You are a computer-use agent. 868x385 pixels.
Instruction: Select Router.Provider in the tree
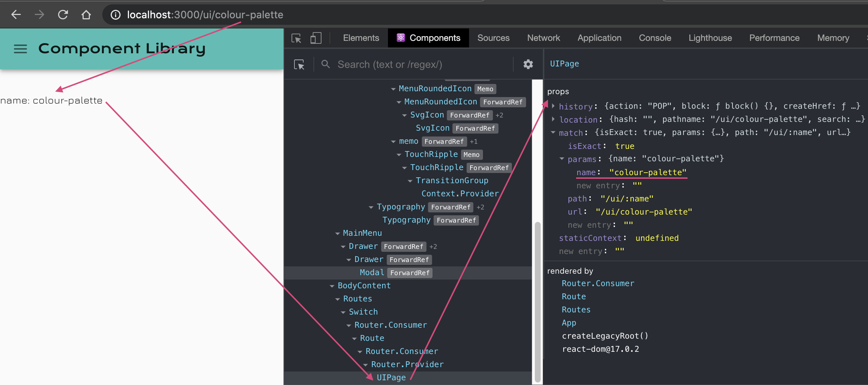pyautogui.click(x=407, y=364)
